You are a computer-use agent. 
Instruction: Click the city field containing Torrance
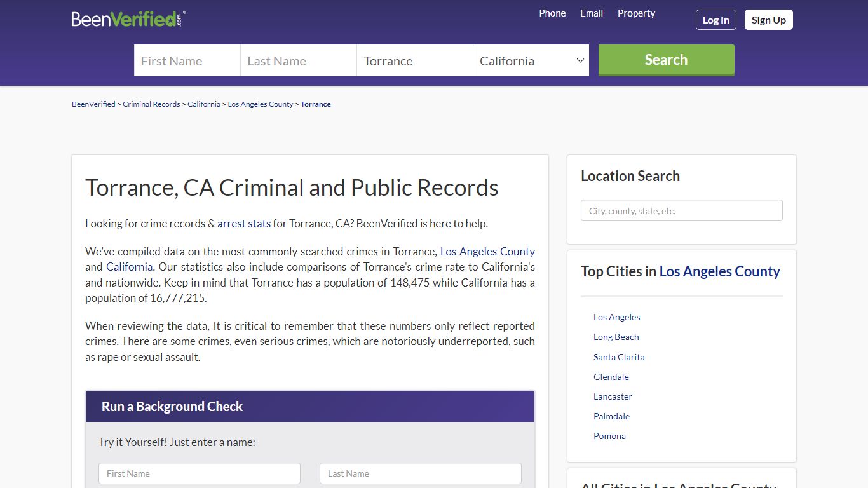click(415, 60)
